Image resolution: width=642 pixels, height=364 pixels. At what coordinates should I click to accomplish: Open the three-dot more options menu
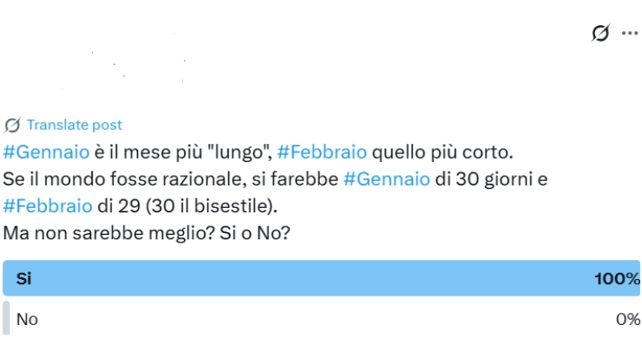[x=630, y=33]
